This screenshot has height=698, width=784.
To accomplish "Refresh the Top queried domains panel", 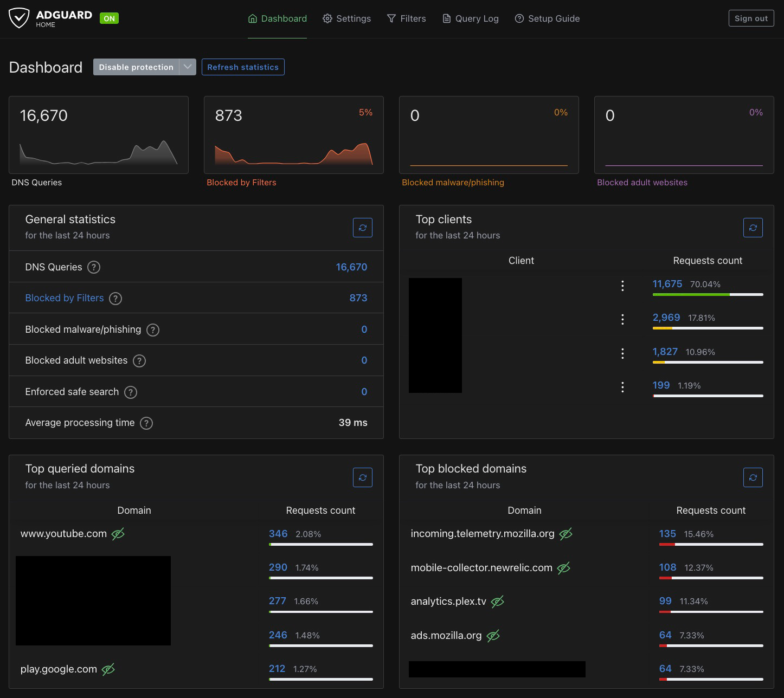I will (363, 477).
